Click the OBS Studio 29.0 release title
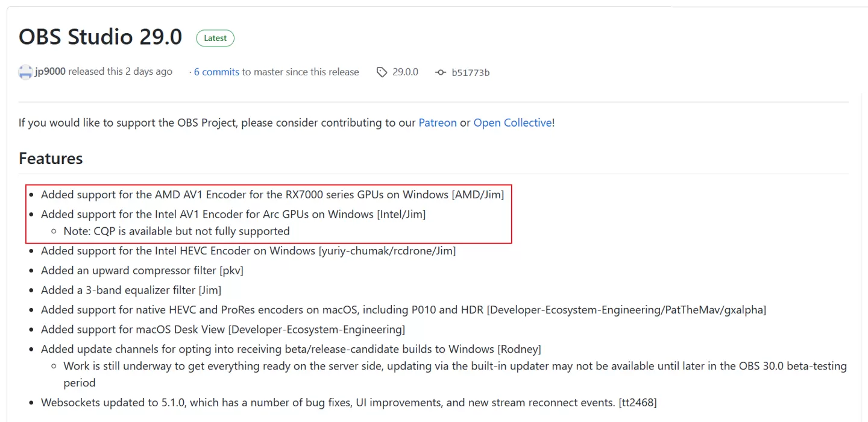This screenshot has height=422, width=868. (x=100, y=37)
